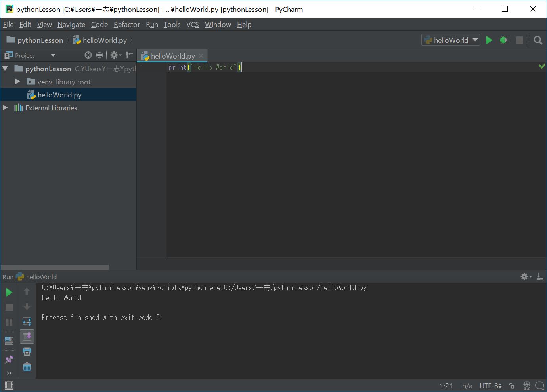The width and height of the screenshot is (547, 392).
Task: Pause output in the Run panel
Action: point(9,322)
